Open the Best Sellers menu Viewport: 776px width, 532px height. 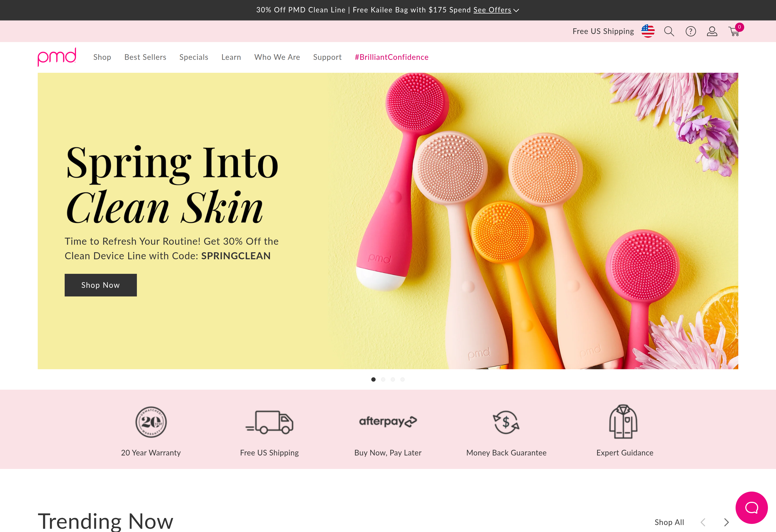click(x=145, y=57)
